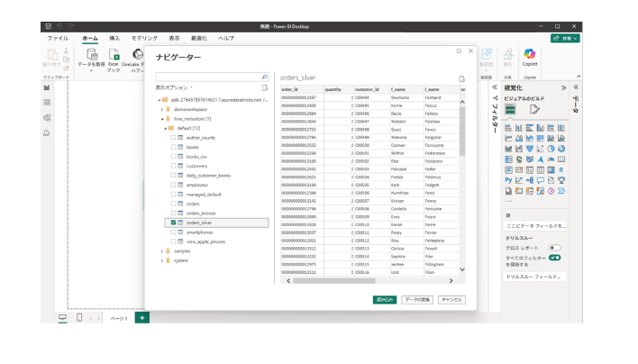Click the refresh preview icon above table
Image resolution: width=638 pixels, height=364 pixels.
(461, 78)
